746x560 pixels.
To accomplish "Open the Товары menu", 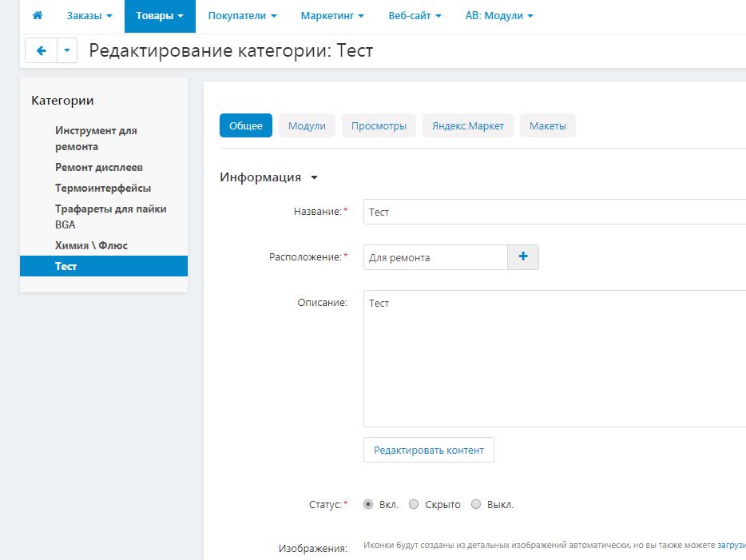I will [x=160, y=16].
